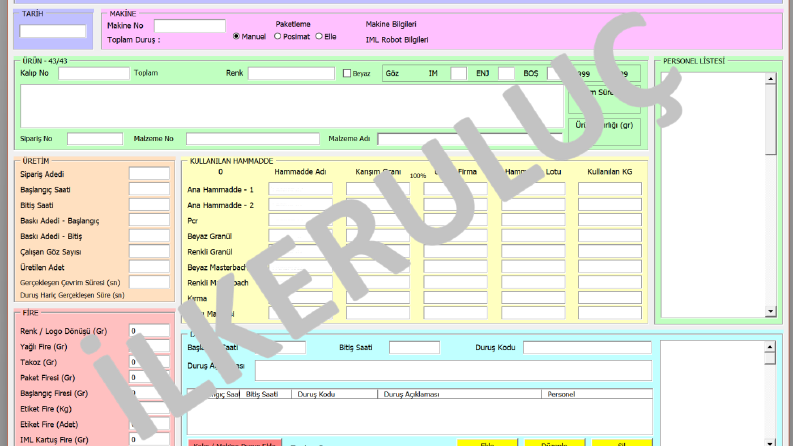Click the Malzeme Adı field
This screenshot has height=446, width=793.
[470, 139]
